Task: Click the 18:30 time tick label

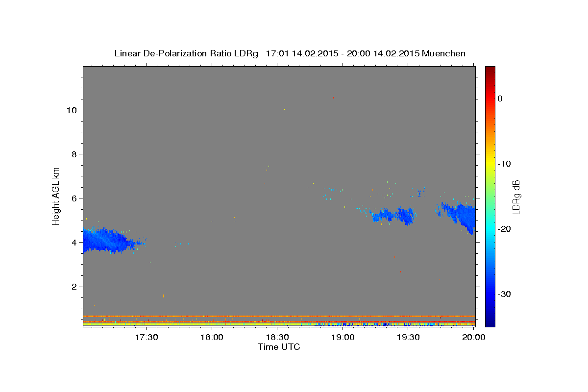Action: pos(277,337)
